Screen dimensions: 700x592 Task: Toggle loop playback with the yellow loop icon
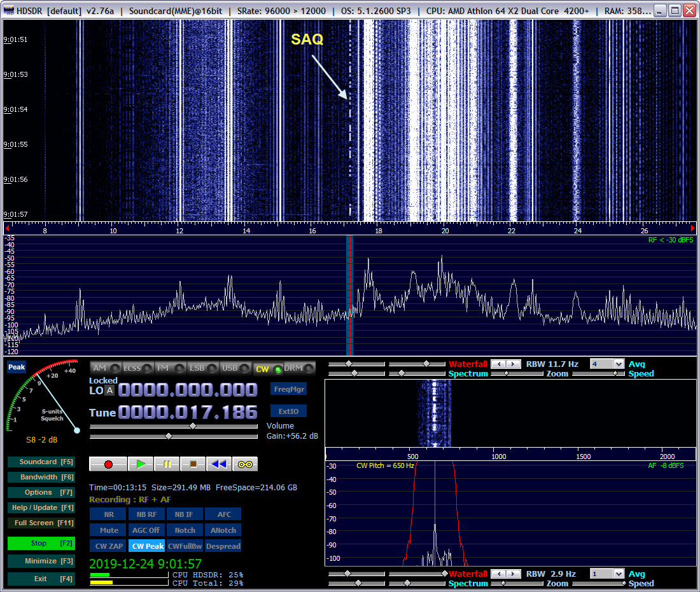[245, 464]
